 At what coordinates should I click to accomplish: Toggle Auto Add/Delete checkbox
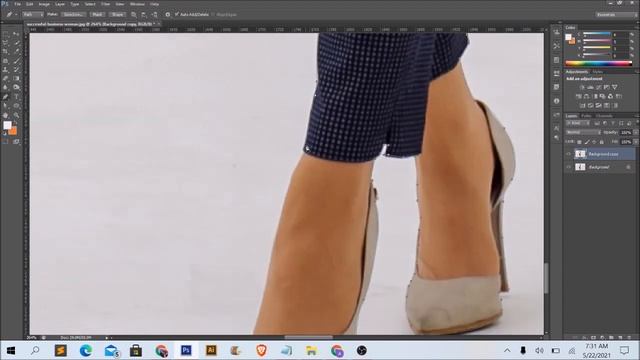177,14
